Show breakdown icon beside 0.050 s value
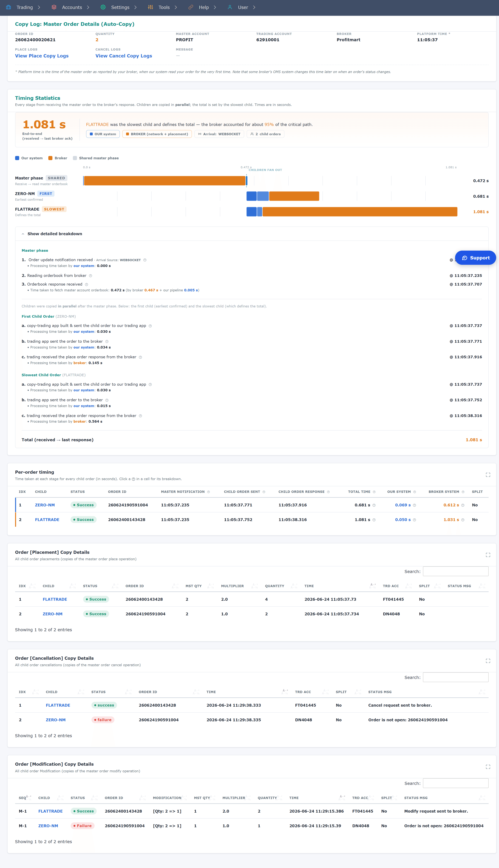Screen dimensions: 499x868 (414, 520)
